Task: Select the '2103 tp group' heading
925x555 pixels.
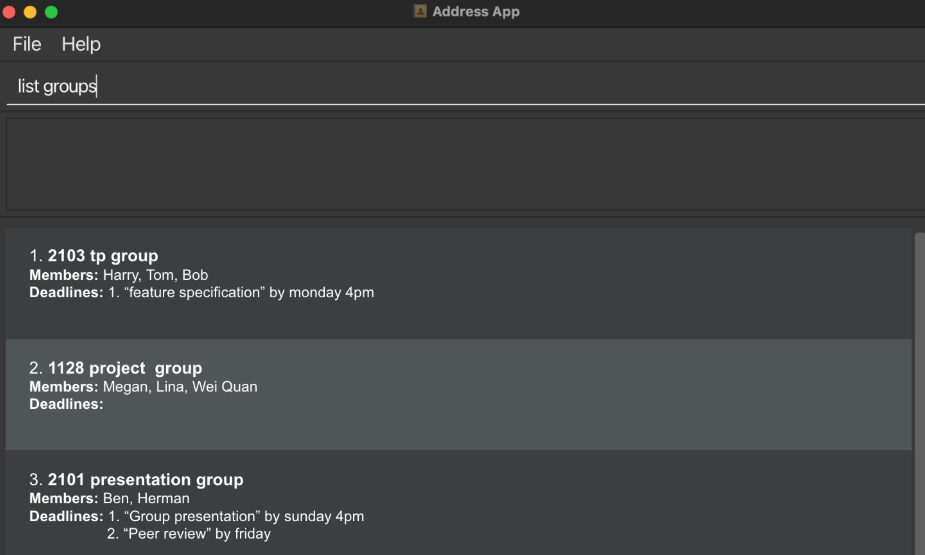Action: [102, 256]
